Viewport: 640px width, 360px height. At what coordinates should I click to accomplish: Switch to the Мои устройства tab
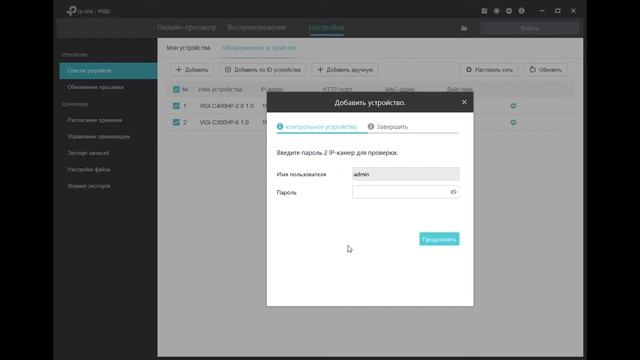(x=188, y=48)
